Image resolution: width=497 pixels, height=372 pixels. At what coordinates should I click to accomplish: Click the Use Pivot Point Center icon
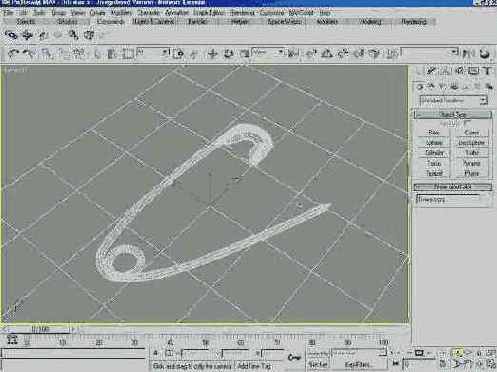(x=293, y=53)
